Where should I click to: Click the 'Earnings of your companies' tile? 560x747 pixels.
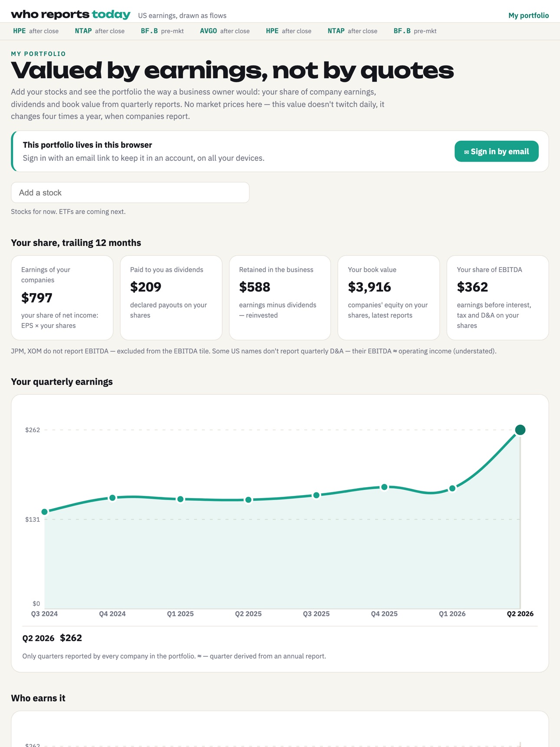point(62,297)
